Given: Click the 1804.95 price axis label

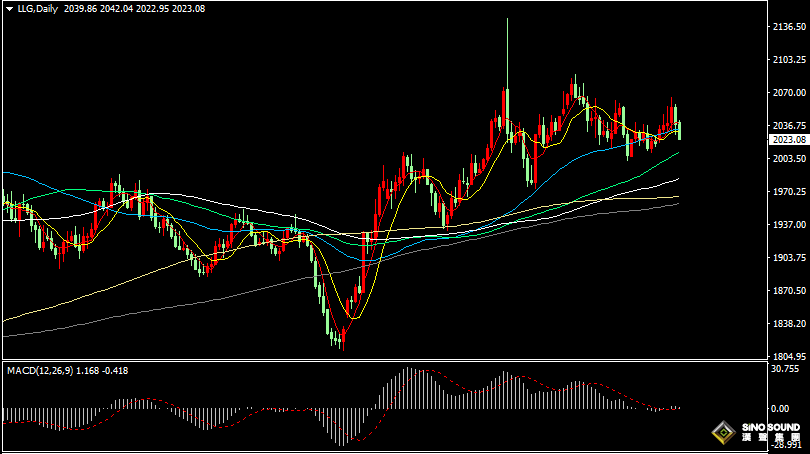Looking at the screenshot, I should point(788,355).
